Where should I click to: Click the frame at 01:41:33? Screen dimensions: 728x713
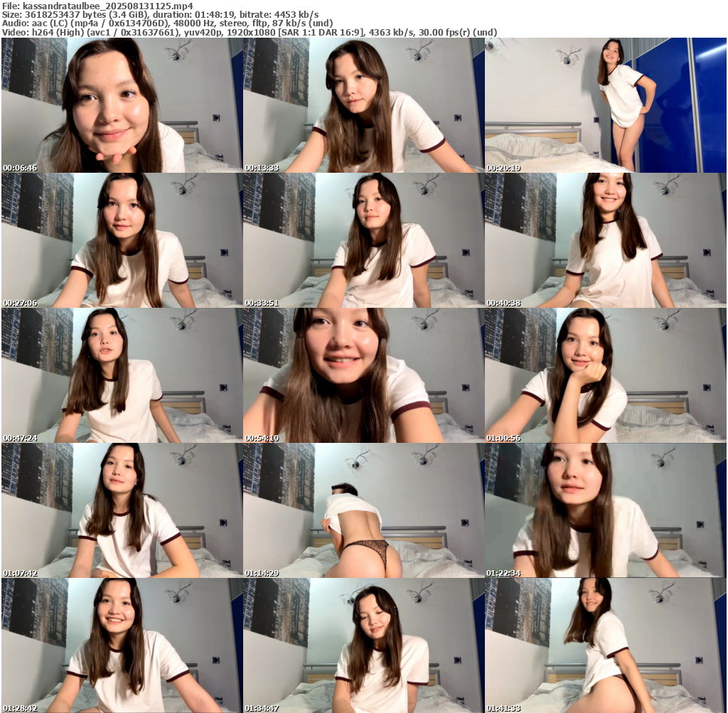click(x=606, y=645)
